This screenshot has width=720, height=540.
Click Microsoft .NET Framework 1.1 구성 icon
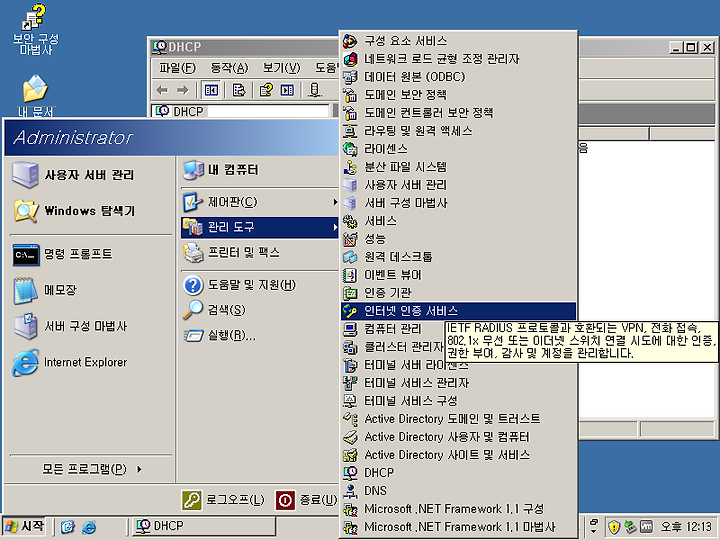click(x=350, y=509)
